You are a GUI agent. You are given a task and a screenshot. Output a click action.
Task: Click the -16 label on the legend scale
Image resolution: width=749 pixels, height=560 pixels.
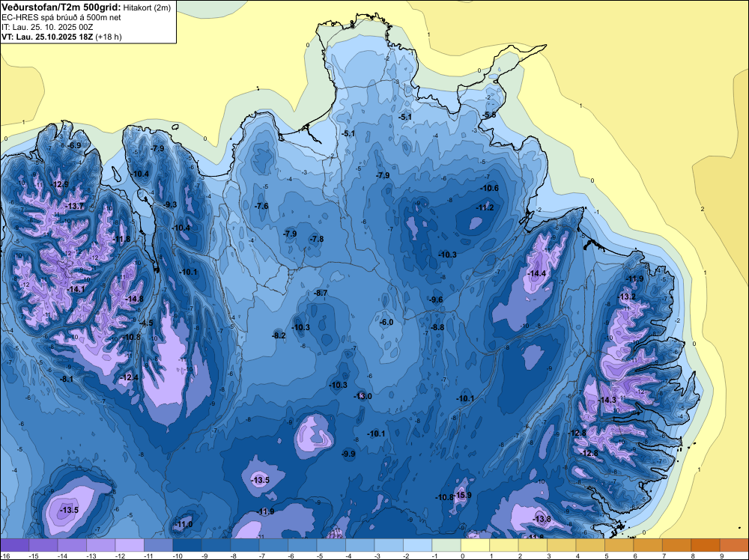(4, 556)
